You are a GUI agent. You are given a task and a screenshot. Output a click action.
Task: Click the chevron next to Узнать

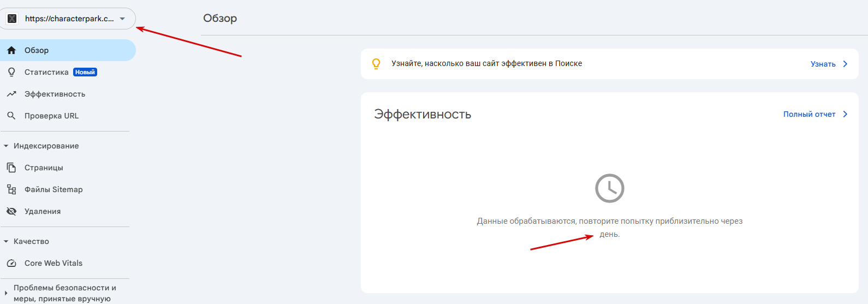[x=845, y=64]
